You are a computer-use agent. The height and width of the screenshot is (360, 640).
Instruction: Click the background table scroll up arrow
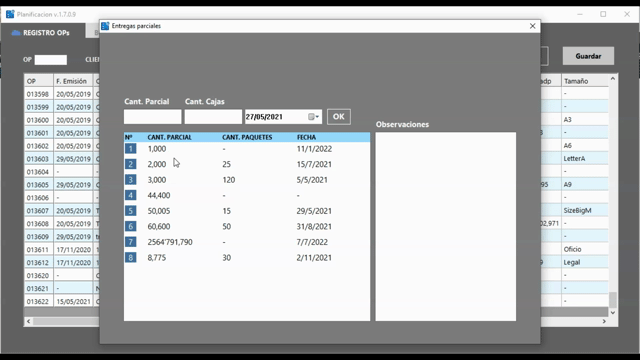pos(613,78)
